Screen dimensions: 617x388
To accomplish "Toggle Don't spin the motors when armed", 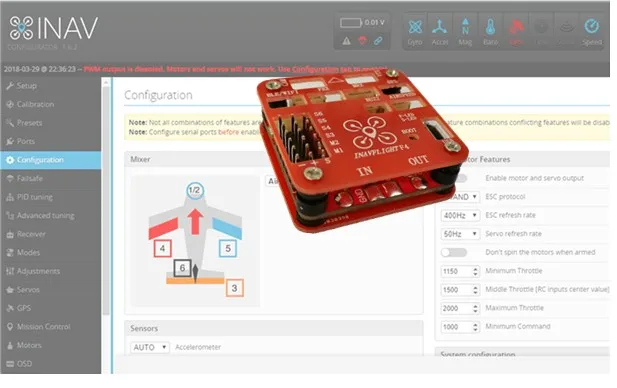I will click(x=454, y=252).
